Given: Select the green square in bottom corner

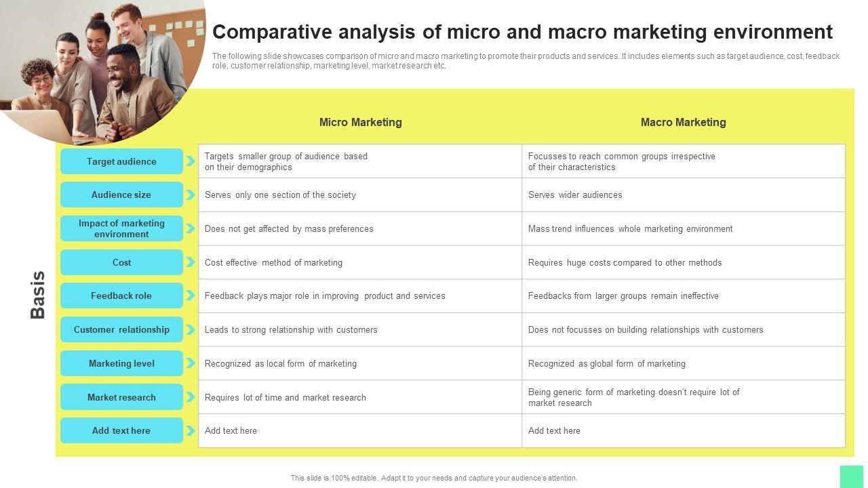Looking at the screenshot, I should tap(852, 476).
